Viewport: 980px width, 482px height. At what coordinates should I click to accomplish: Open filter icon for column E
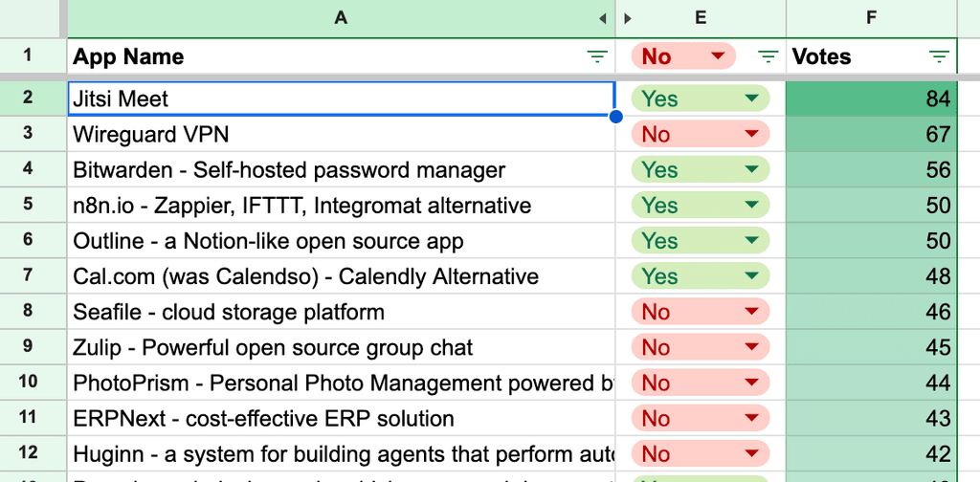click(x=768, y=57)
